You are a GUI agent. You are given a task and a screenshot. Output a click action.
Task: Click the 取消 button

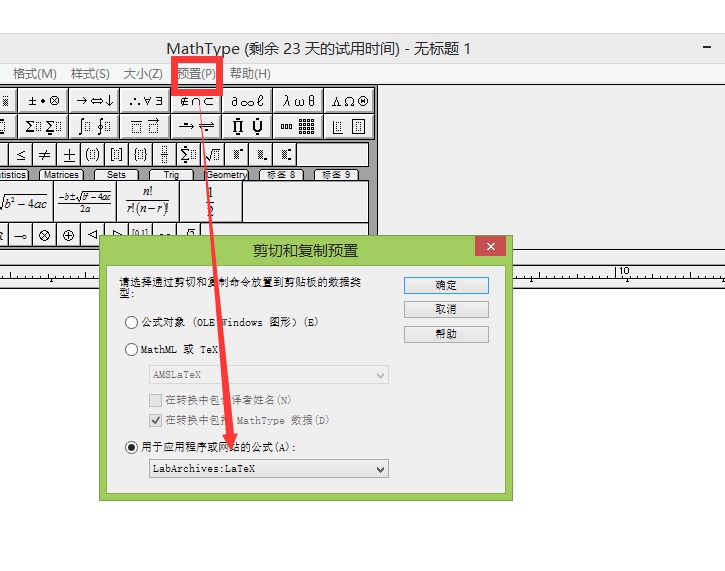446,309
